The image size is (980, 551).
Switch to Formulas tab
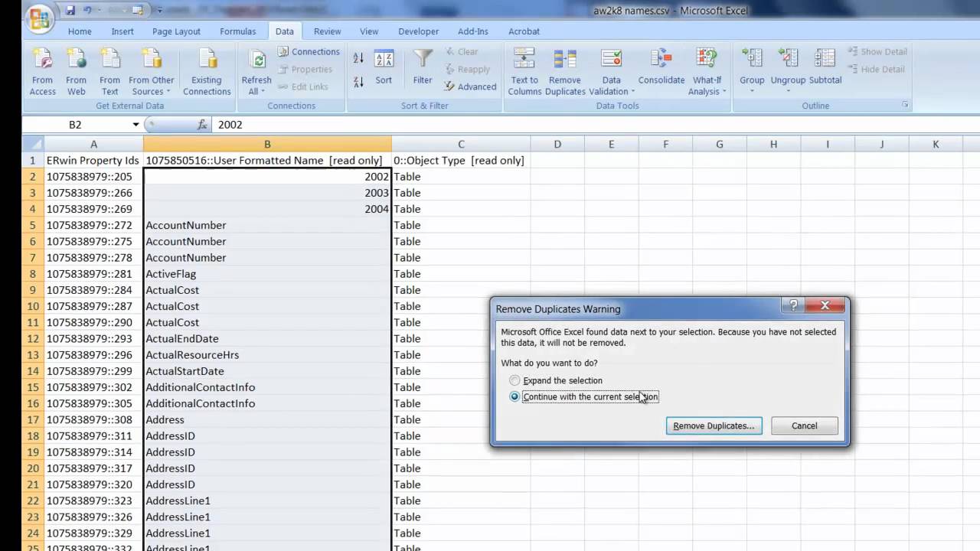(238, 31)
